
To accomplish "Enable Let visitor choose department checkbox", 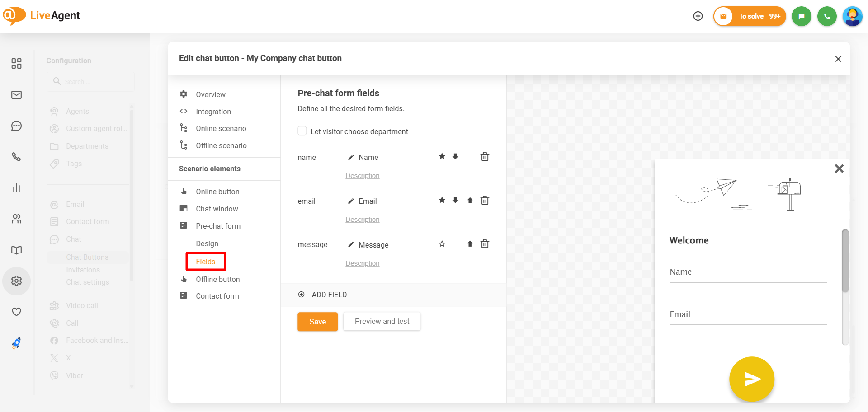I will (302, 131).
